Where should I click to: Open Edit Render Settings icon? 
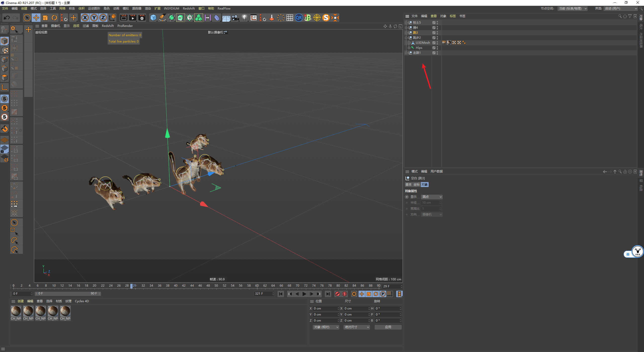click(x=142, y=18)
